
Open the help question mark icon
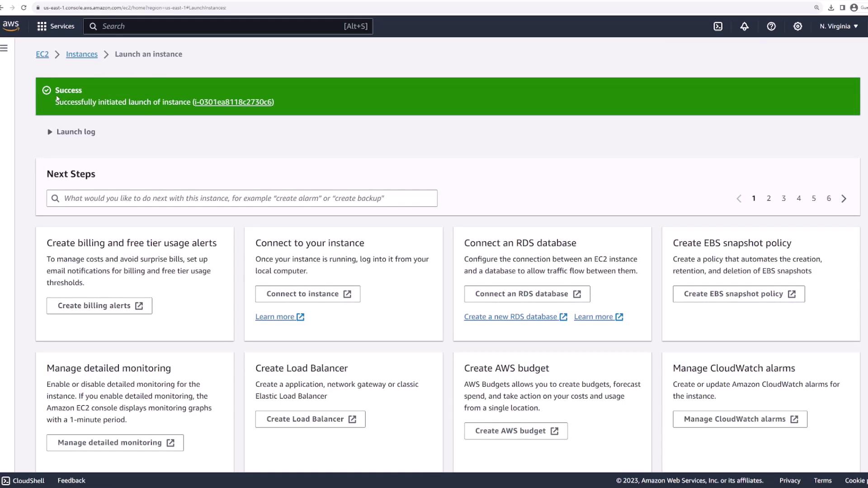pyautogui.click(x=771, y=26)
